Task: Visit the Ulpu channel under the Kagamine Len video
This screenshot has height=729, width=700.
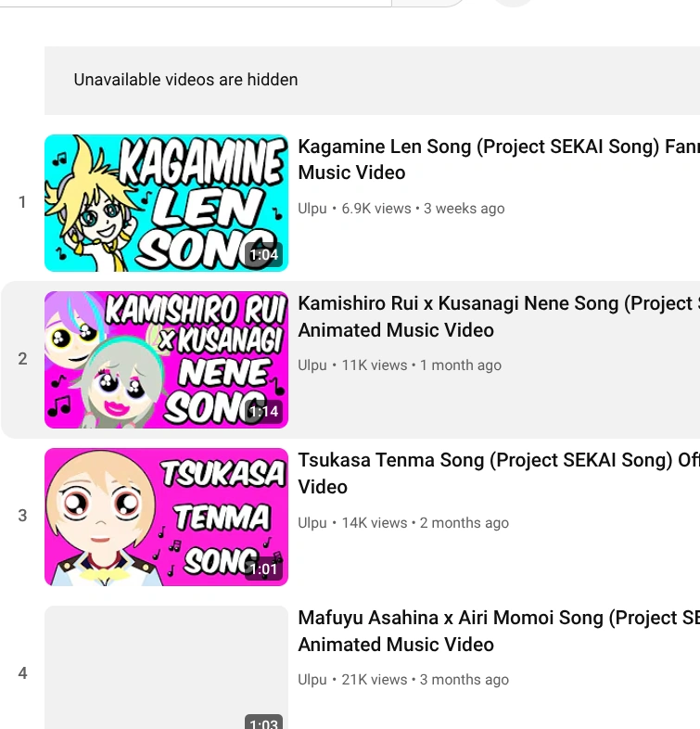Action: click(312, 209)
